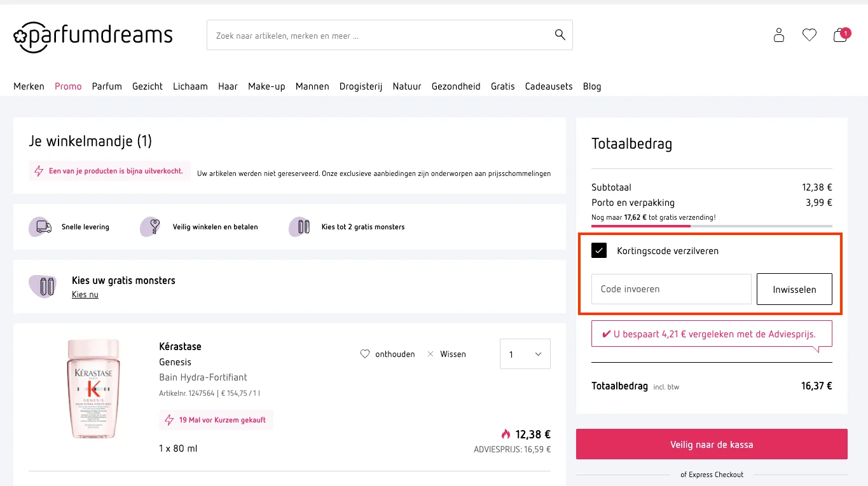
Task: Open the shopping bag with badge 1
Action: point(839,36)
